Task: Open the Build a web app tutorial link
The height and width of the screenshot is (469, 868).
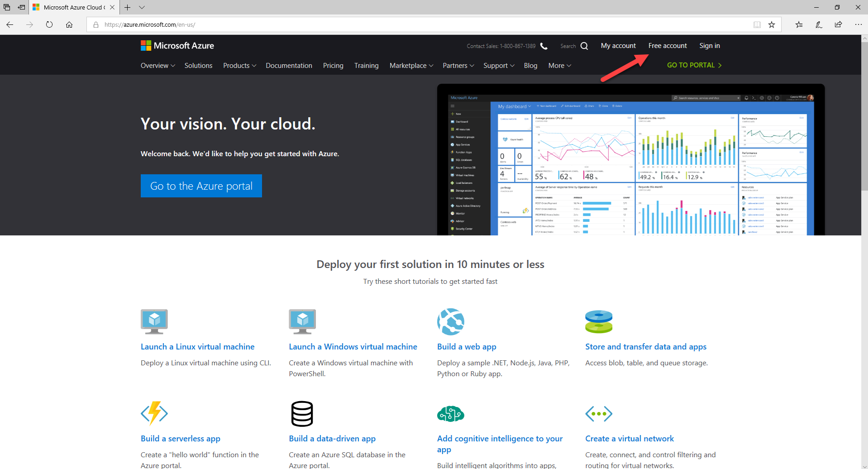Action: pyautogui.click(x=467, y=347)
